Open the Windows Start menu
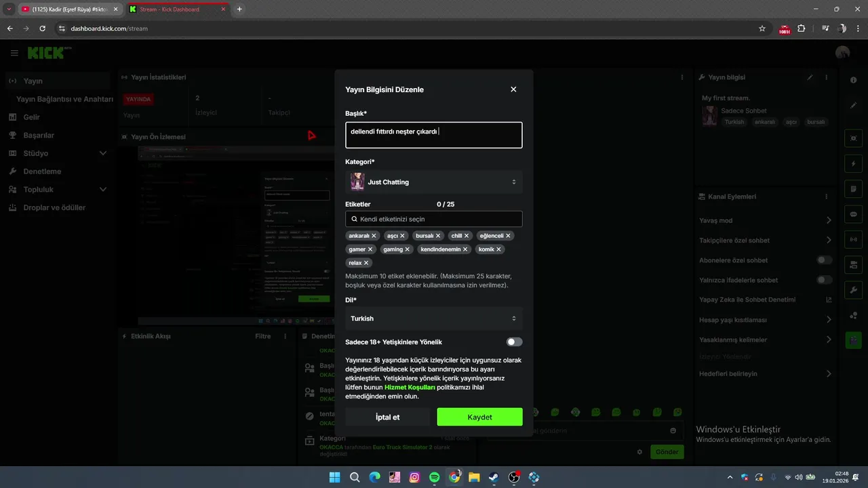868x488 pixels. point(334,477)
